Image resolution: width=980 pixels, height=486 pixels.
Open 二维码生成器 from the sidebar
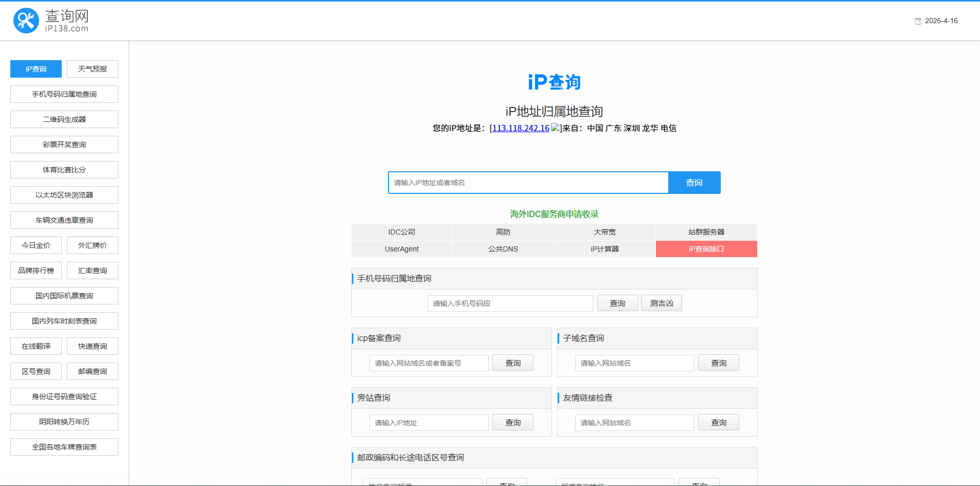pyautogui.click(x=64, y=119)
